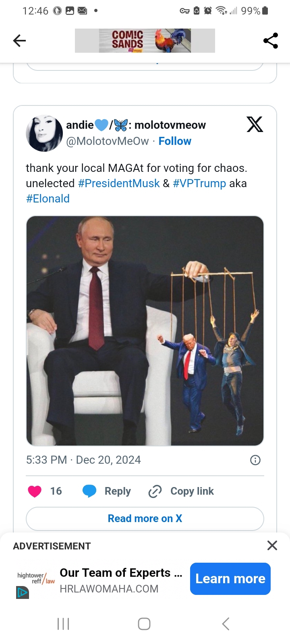Tap andie's profile avatar

click(44, 133)
